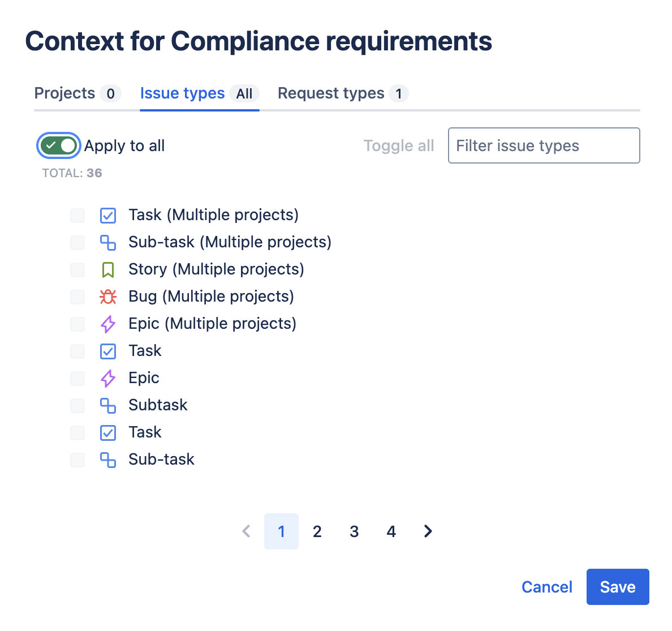Go to the previous page arrow
The image size is (672, 631).
(246, 531)
